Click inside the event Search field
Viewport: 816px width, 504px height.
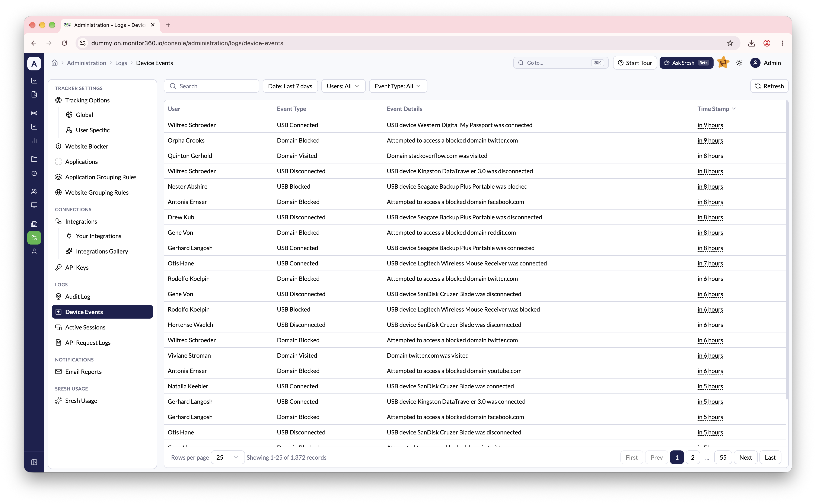tap(211, 86)
